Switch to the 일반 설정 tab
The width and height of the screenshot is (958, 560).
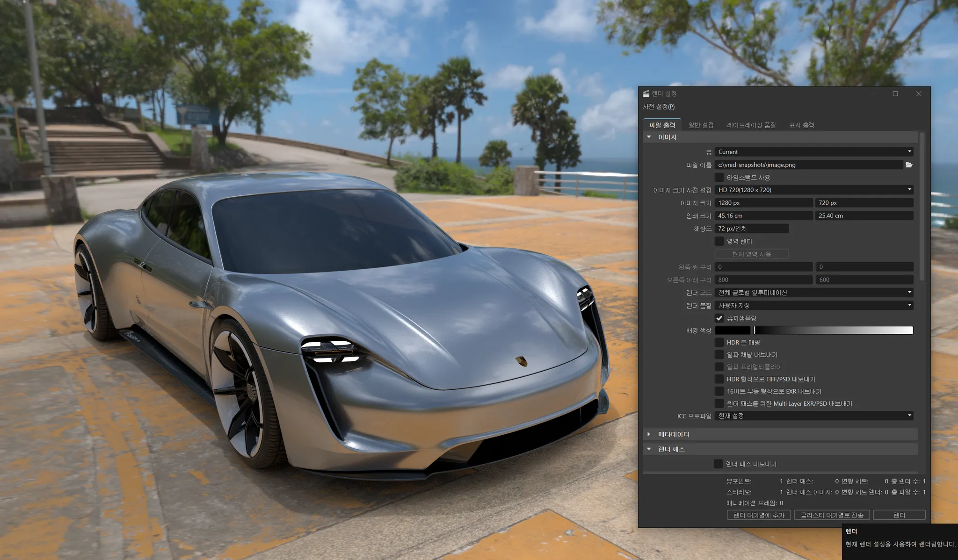point(701,125)
